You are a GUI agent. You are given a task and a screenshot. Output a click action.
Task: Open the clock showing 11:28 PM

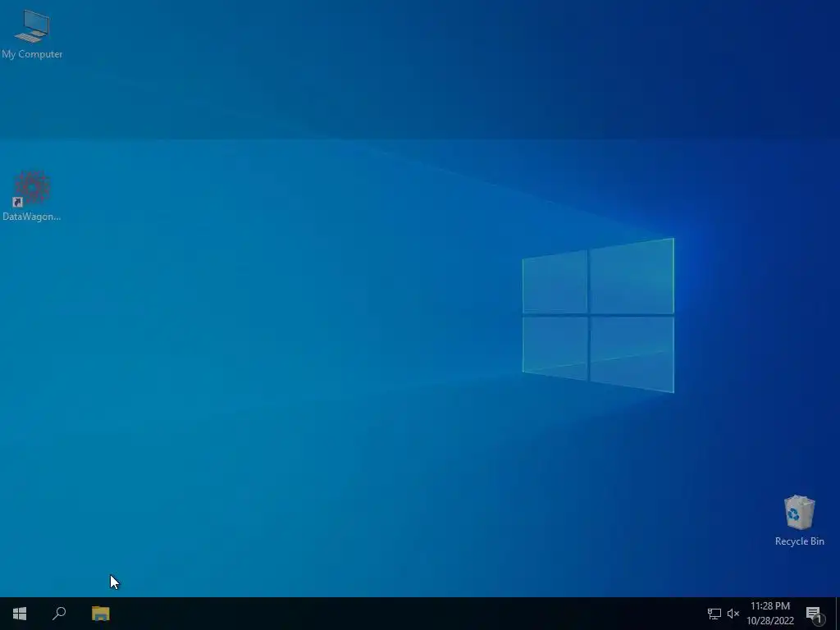coord(770,614)
